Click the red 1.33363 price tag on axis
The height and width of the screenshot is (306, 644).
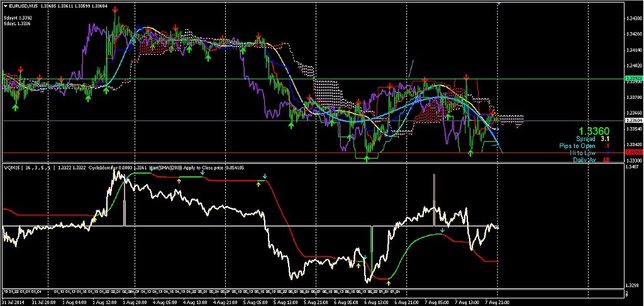point(633,153)
